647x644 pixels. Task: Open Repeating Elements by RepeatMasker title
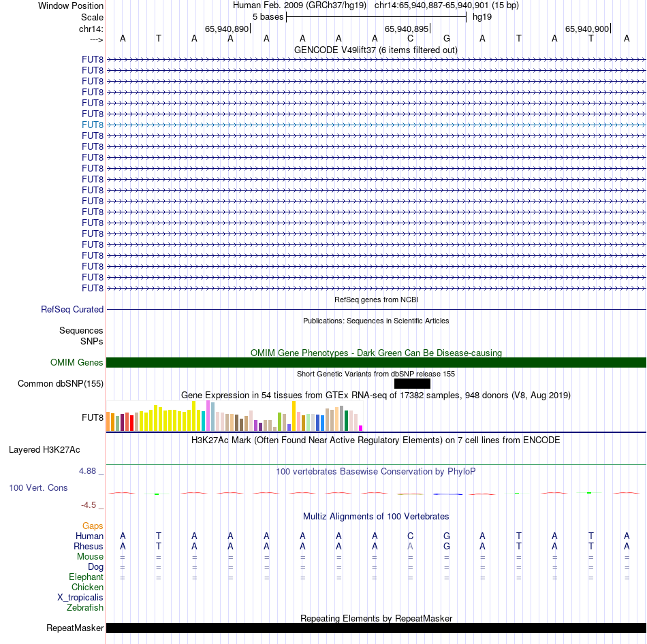(x=376, y=618)
